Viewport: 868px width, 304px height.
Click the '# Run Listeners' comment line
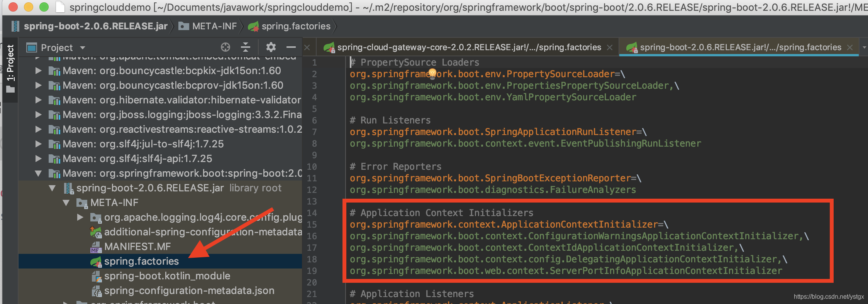390,120
